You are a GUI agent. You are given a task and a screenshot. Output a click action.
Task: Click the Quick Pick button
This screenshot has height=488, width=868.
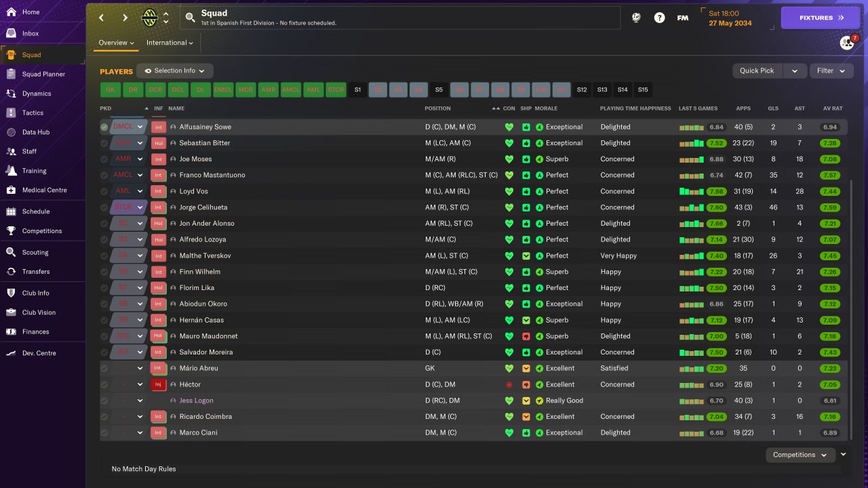(x=757, y=70)
